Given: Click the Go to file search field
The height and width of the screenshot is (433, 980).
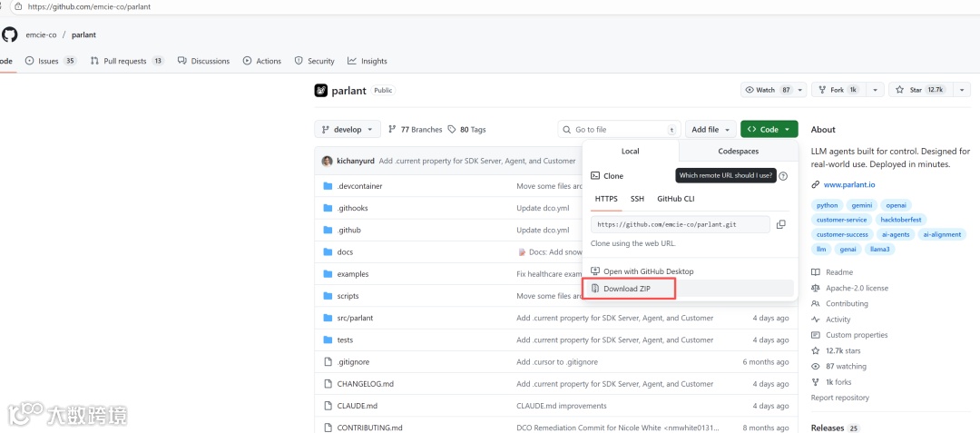Looking at the screenshot, I should click(620, 129).
